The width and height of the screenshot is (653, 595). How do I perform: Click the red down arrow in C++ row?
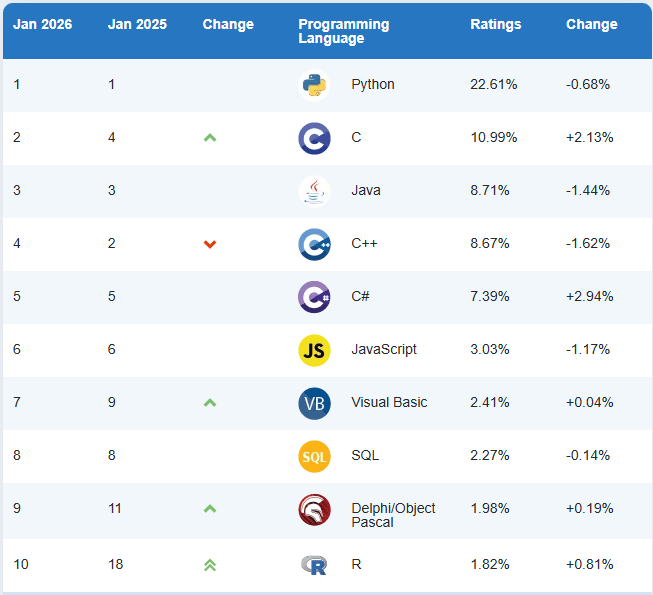point(210,244)
